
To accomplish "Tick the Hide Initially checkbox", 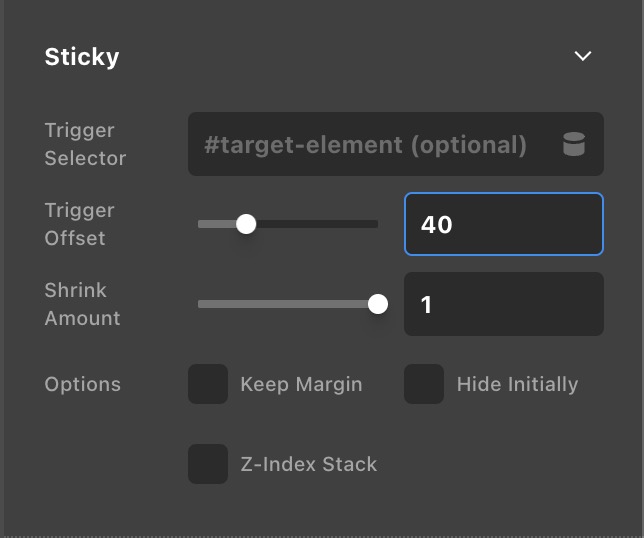I will pyautogui.click(x=424, y=384).
